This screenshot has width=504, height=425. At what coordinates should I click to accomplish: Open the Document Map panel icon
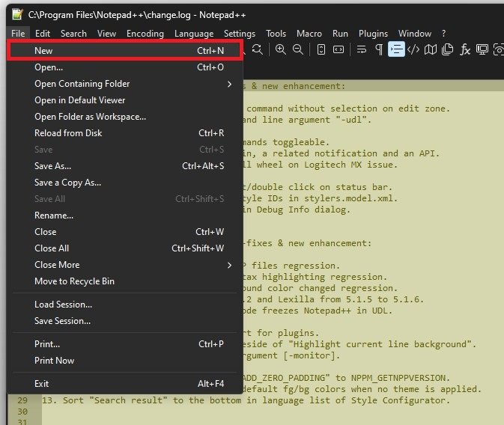tap(431, 49)
